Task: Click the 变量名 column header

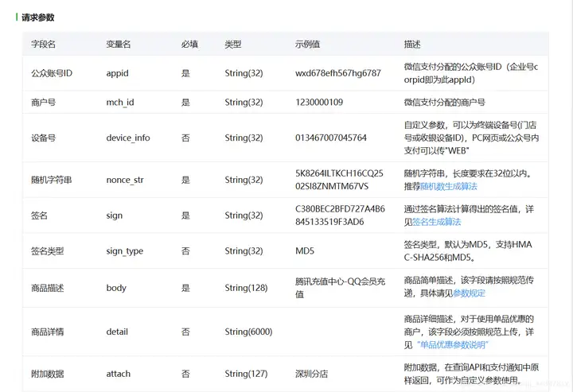Action: [x=118, y=45]
